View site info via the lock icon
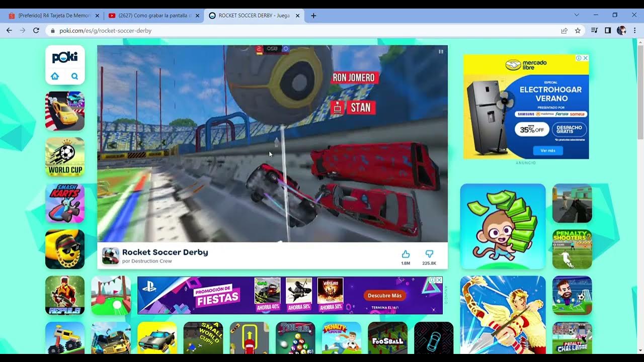Screen dimensions: 644x362 point(53,31)
